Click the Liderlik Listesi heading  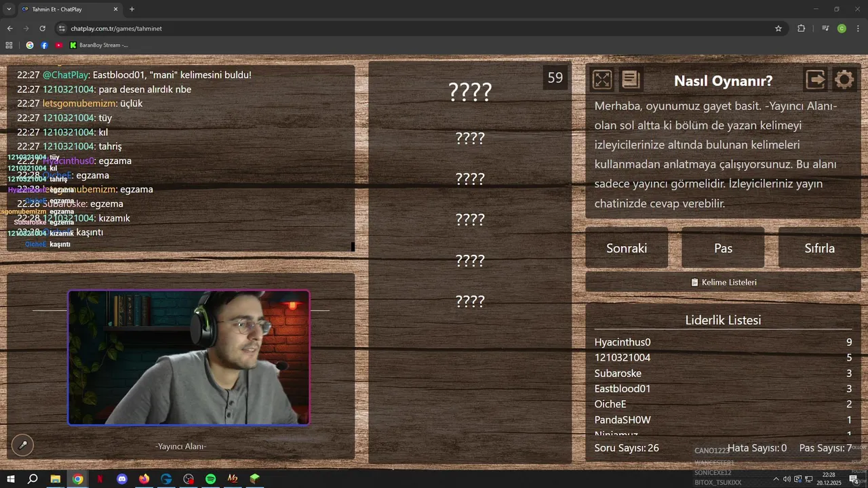723,320
